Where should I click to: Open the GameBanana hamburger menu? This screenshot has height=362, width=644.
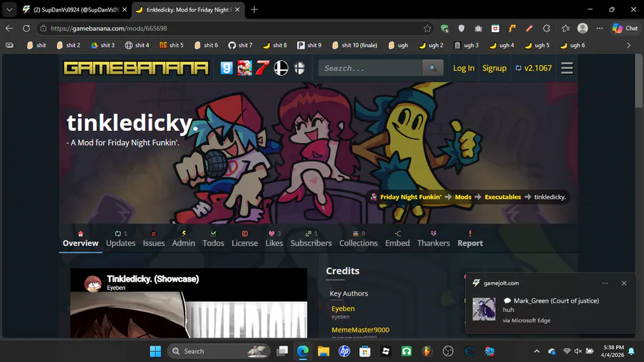tap(567, 68)
